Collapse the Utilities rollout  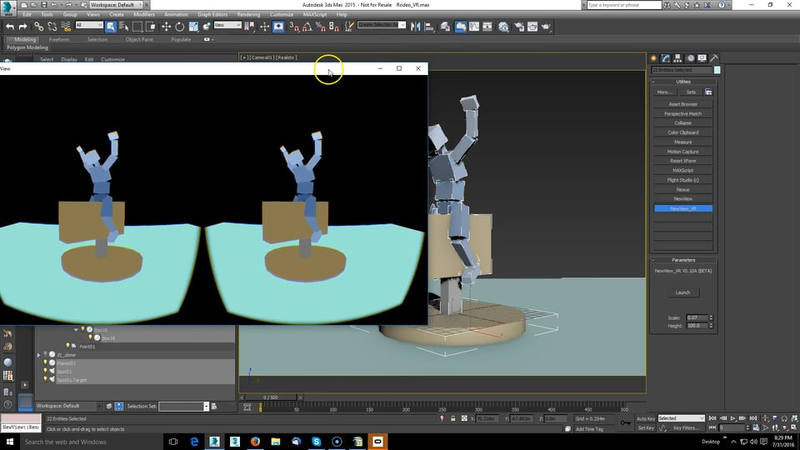[683, 80]
